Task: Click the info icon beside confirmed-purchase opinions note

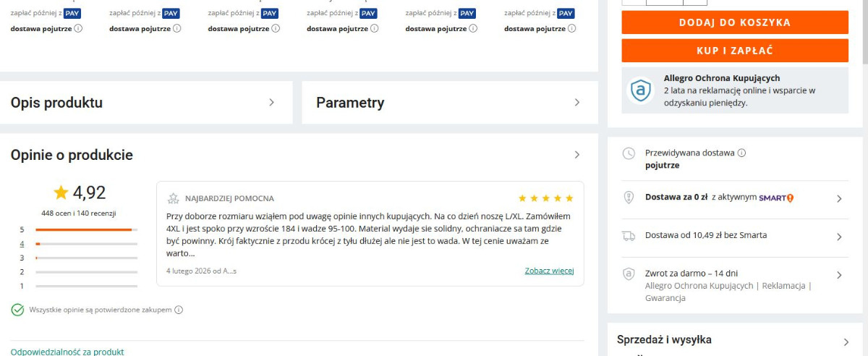Action: pos(179,310)
